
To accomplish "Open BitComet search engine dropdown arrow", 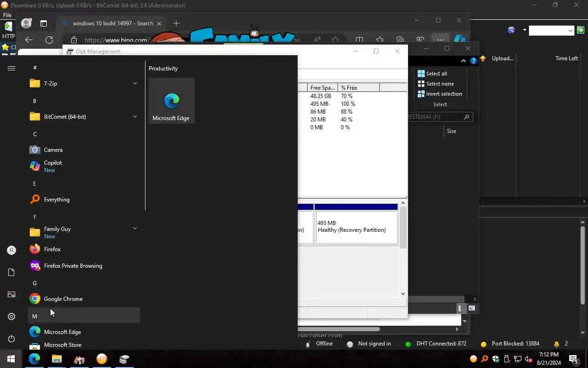I will coord(525,30).
